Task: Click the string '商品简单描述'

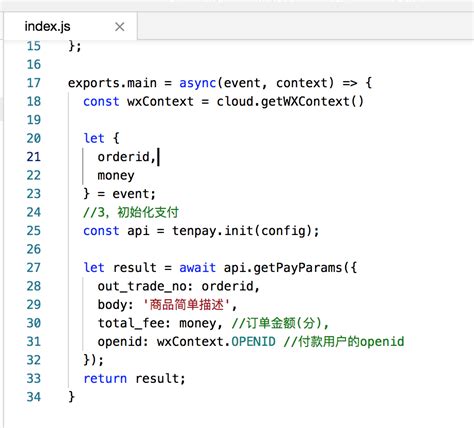Action: pos(187,305)
